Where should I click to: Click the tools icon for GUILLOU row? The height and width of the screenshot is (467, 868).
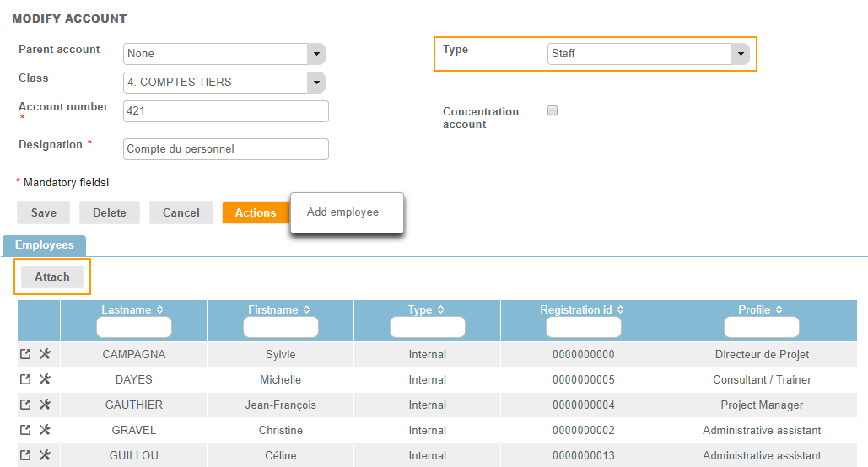tap(46, 456)
